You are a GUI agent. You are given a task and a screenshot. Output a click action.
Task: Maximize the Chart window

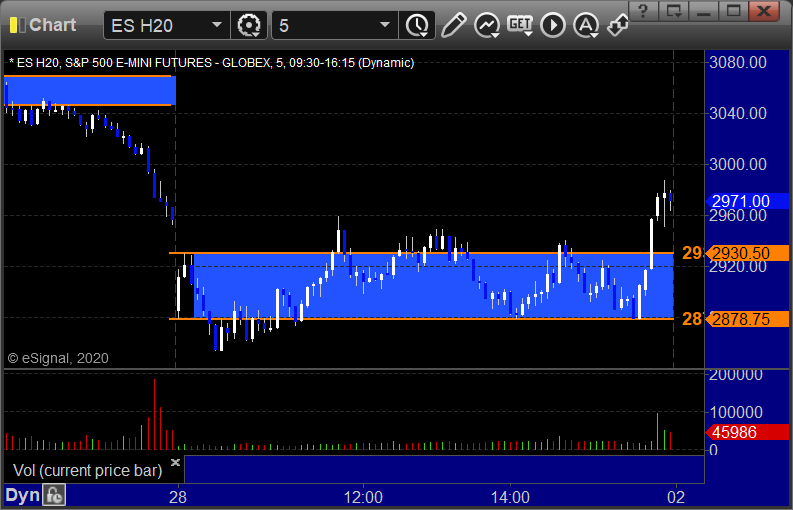point(733,11)
